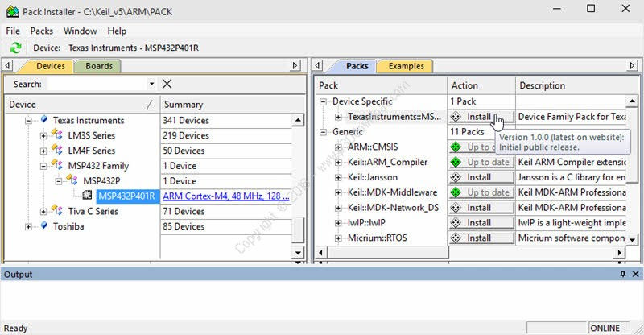This screenshot has height=335, width=644.
Task: Click the Tiva C Series family icon
Action: [56, 211]
